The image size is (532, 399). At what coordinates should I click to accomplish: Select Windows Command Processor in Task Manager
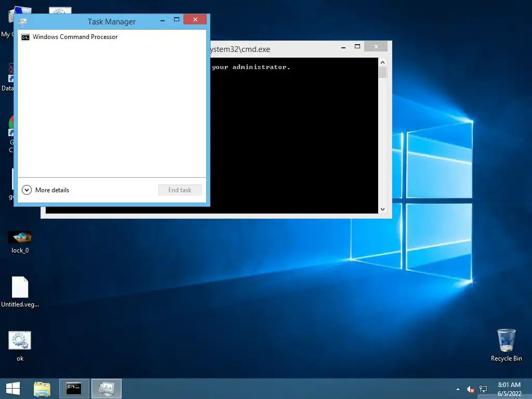[x=112, y=37]
